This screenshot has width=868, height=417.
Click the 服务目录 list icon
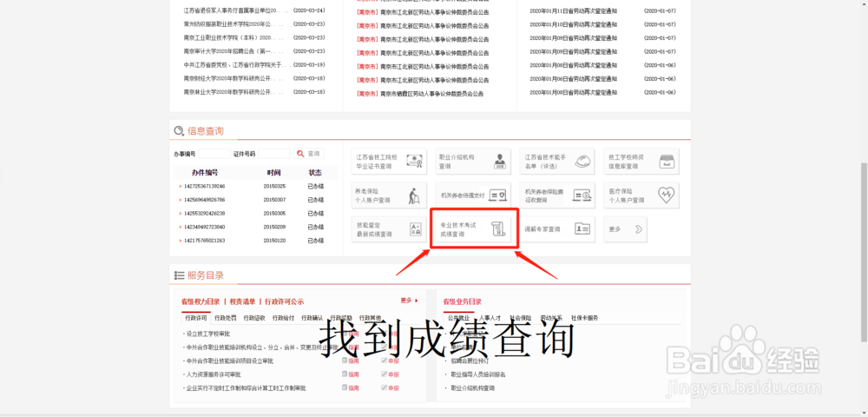(x=179, y=275)
